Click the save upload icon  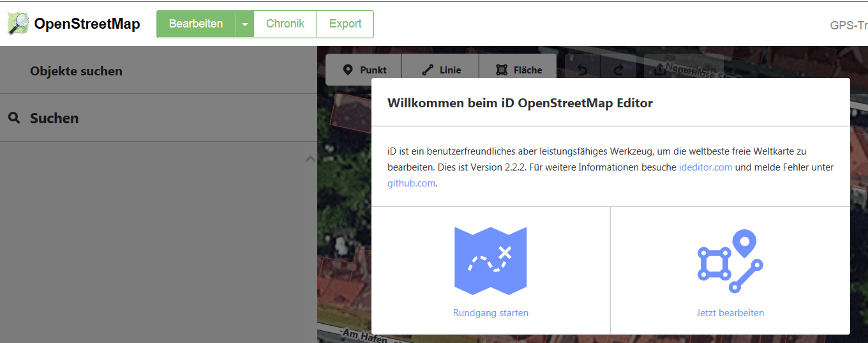click(661, 70)
